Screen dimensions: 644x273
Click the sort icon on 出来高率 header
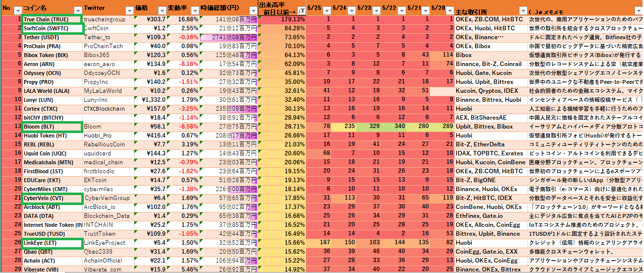pos(301,10)
